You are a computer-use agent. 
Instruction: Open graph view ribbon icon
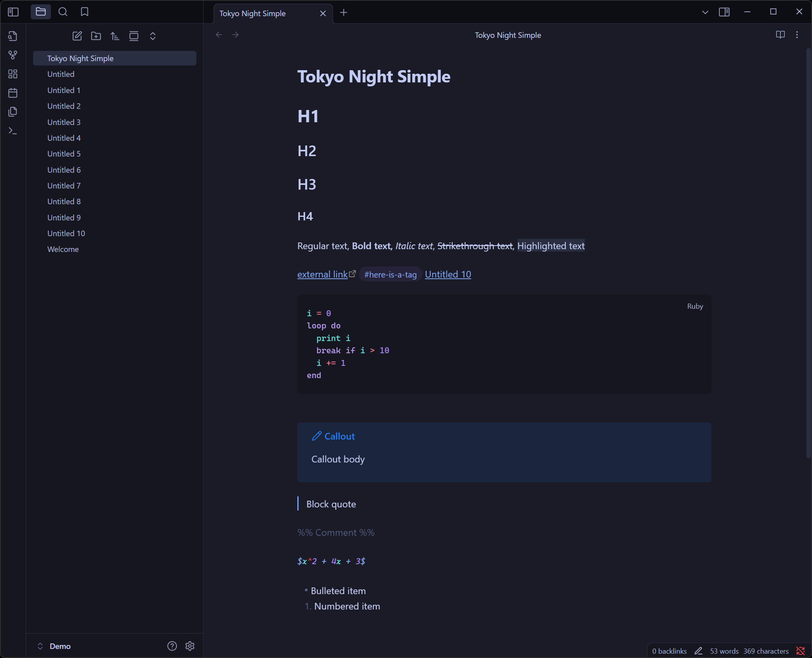tap(13, 55)
